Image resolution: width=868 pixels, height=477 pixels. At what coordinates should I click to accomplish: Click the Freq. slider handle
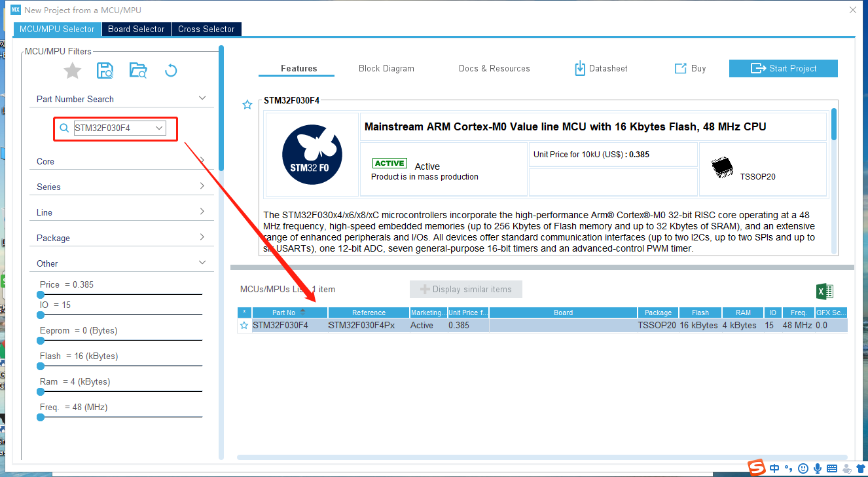pyautogui.click(x=41, y=417)
